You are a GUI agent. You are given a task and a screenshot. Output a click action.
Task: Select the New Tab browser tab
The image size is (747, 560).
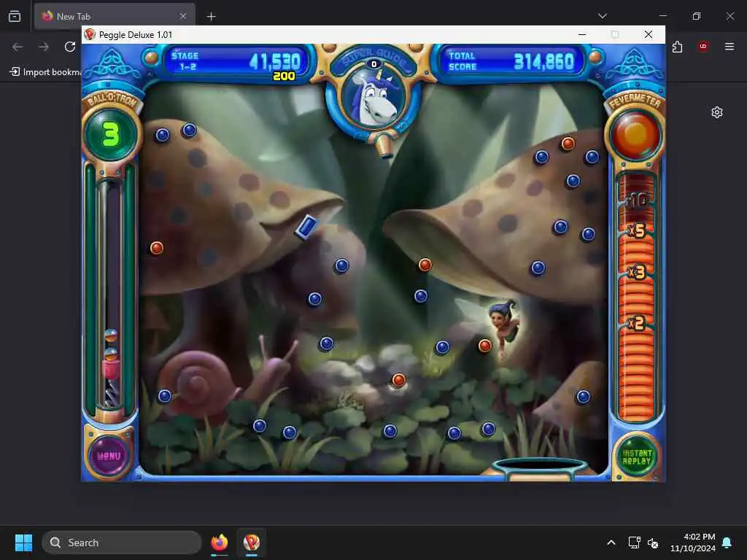tap(115, 16)
